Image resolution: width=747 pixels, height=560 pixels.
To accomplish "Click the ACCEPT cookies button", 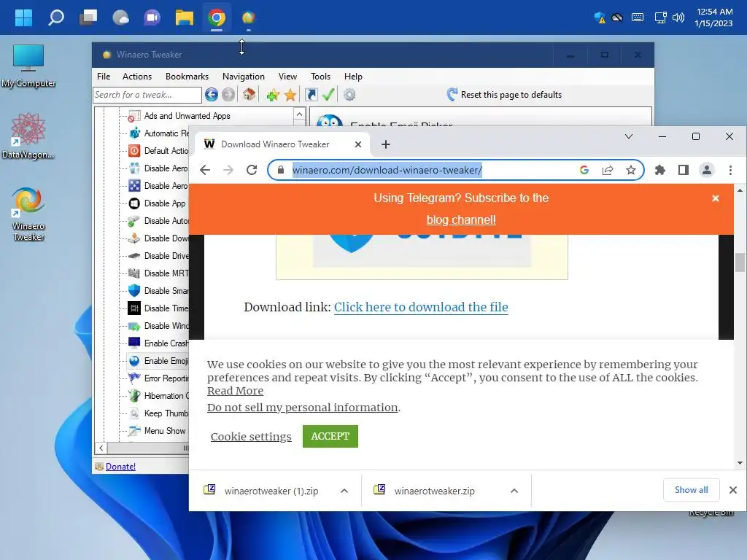I will [x=330, y=436].
